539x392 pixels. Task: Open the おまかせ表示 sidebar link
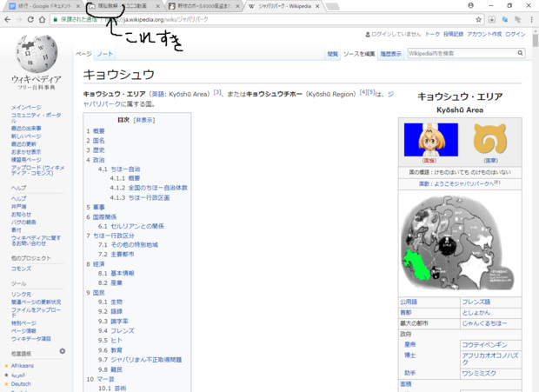[28, 152]
